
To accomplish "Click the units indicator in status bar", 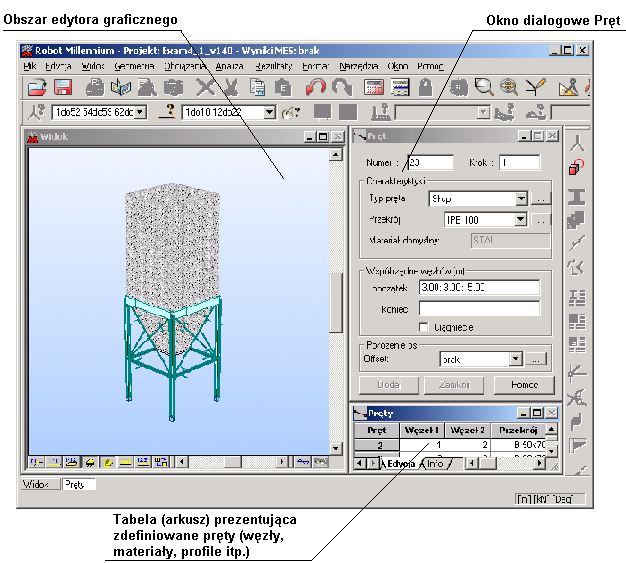I will point(550,499).
